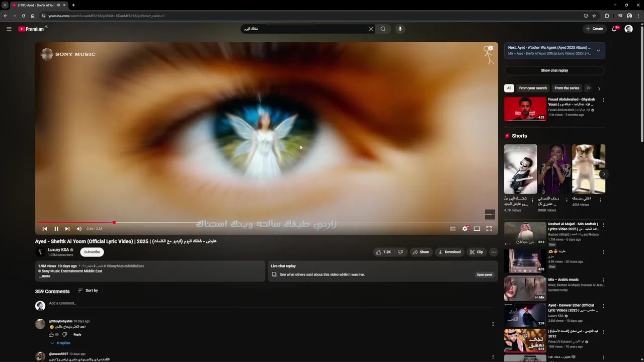Image resolution: width=644 pixels, height=362 pixels.
Task: Skip to previous video in player
Action: (x=45, y=229)
